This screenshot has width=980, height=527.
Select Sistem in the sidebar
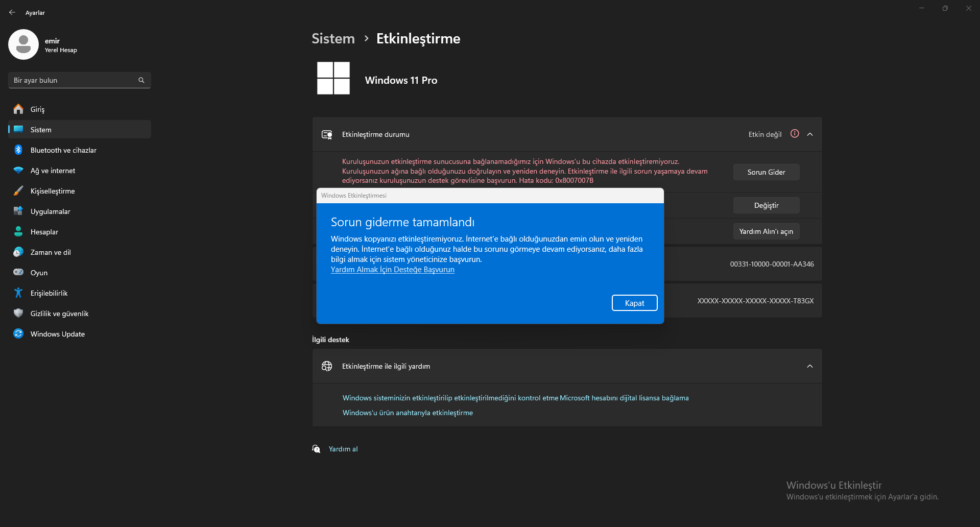point(80,130)
